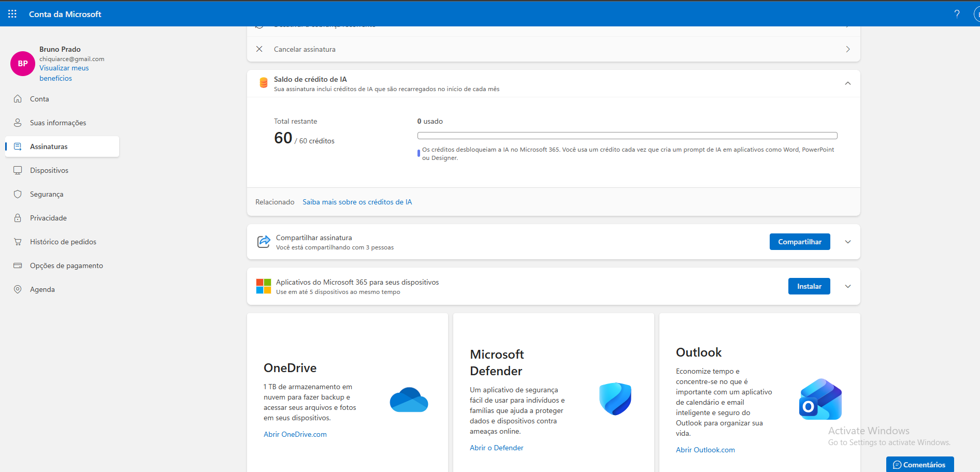The width and height of the screenshot is (980, 472).
Task: Click the Microsoft Defender shield icon
Action: 615,399
